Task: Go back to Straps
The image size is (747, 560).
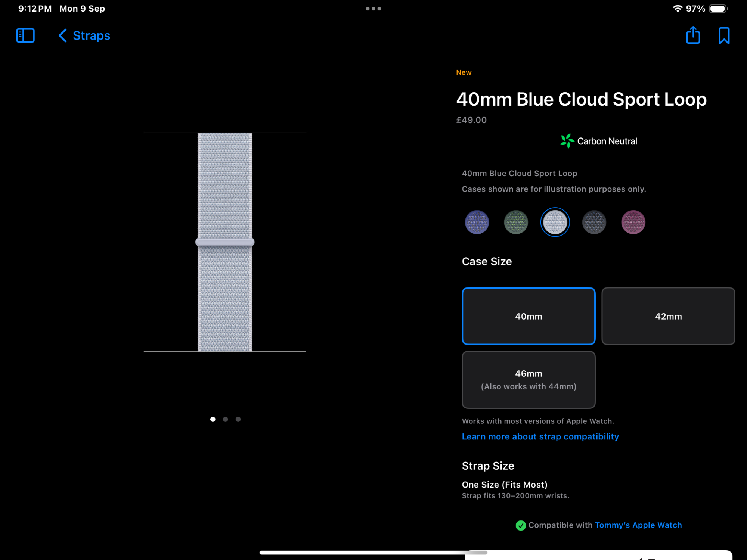Action: 84,36
